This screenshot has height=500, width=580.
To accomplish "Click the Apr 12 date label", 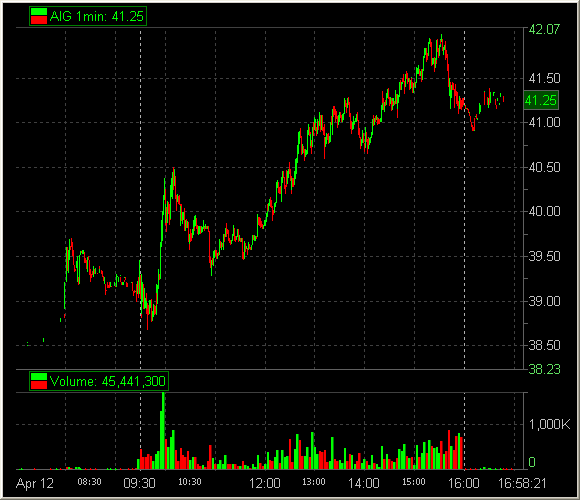I will (35, 484).
